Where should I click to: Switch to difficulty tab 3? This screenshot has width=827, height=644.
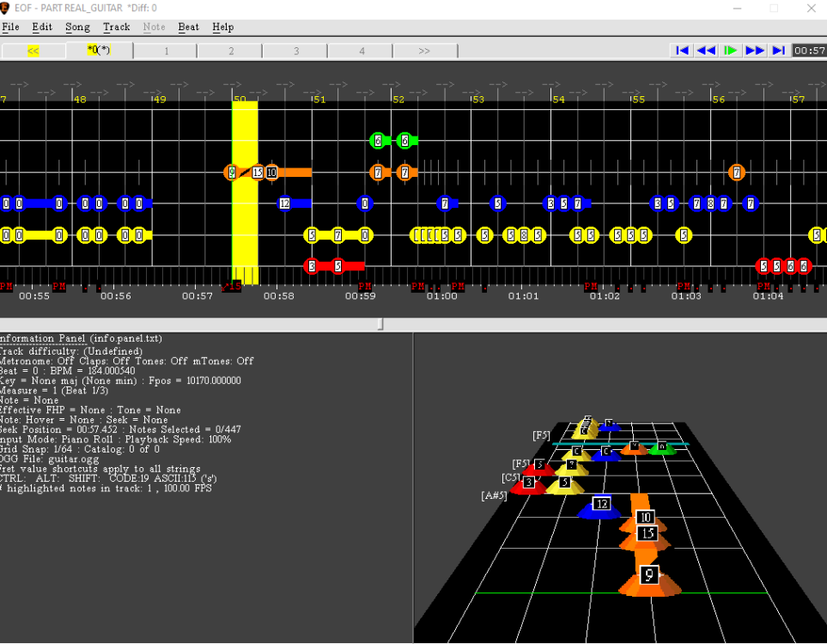(296, 51)
